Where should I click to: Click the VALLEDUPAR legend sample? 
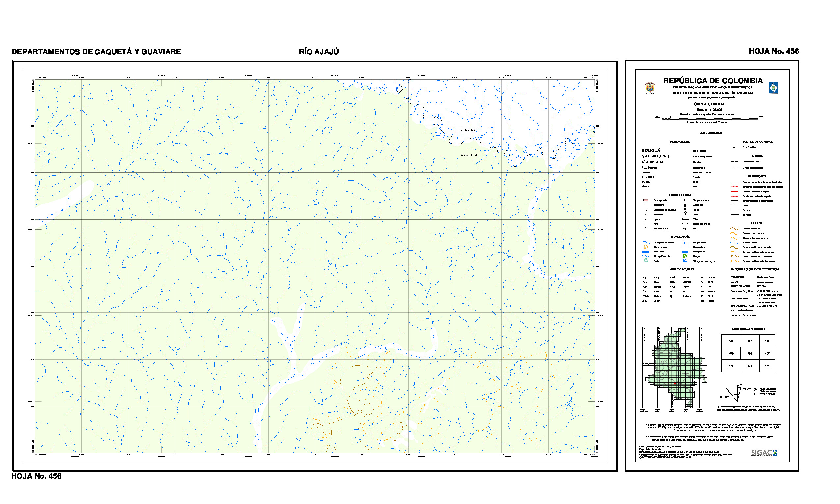(x=655, y=156)
